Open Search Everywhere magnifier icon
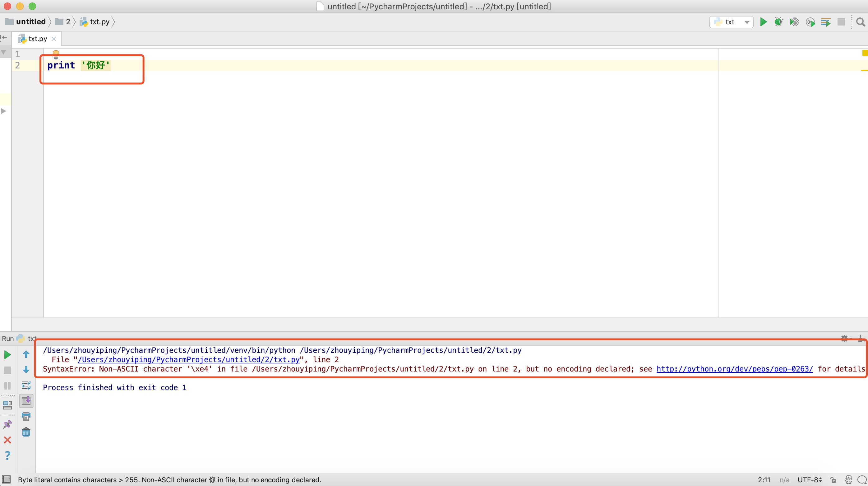 (x=860, y=22)
